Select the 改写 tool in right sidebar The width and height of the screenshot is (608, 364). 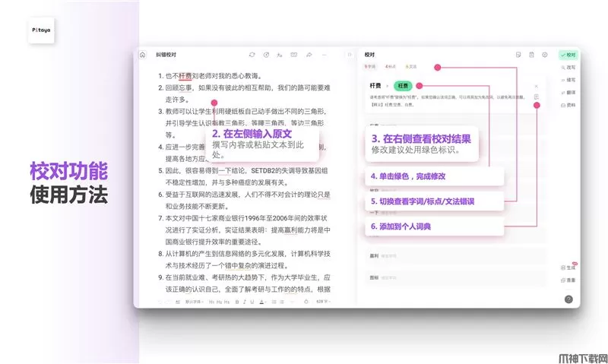pyautogui.click(x=568, y=68)
